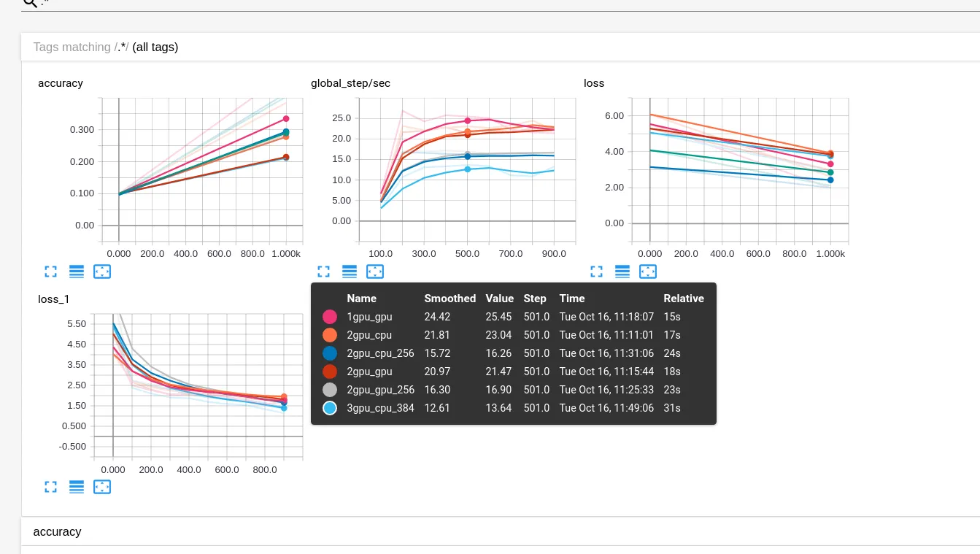Expand the bottom accuracy category section
Image resolution: width=980 pixels, height=554 pixels.
pyautogui.click(x=501, y=531)
